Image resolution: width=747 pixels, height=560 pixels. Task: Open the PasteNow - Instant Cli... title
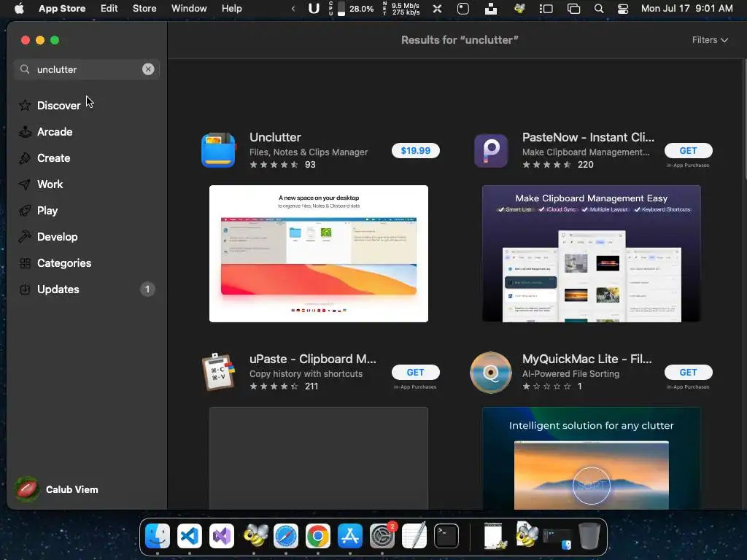click(x=589, y=137)
